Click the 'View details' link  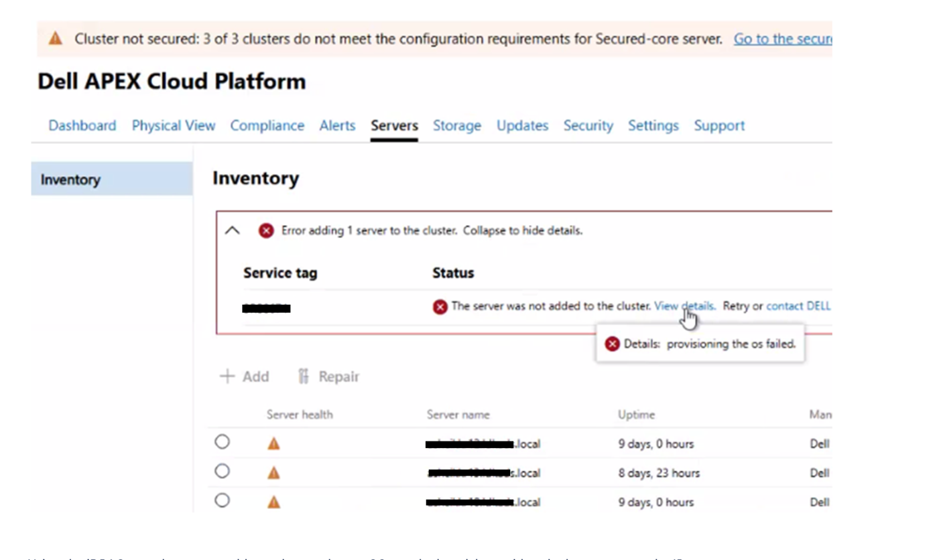click(x=685, y=306)
